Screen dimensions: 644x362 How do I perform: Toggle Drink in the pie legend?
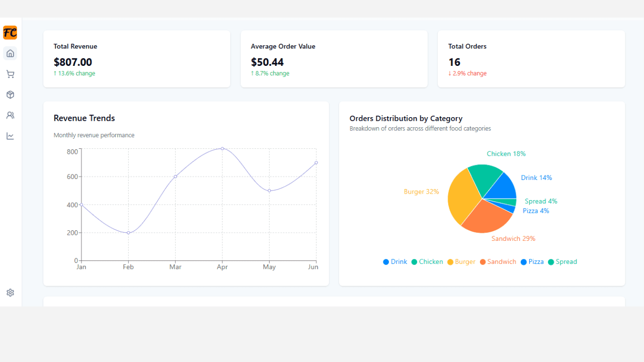pyautogui.click(x=395, y=262)
